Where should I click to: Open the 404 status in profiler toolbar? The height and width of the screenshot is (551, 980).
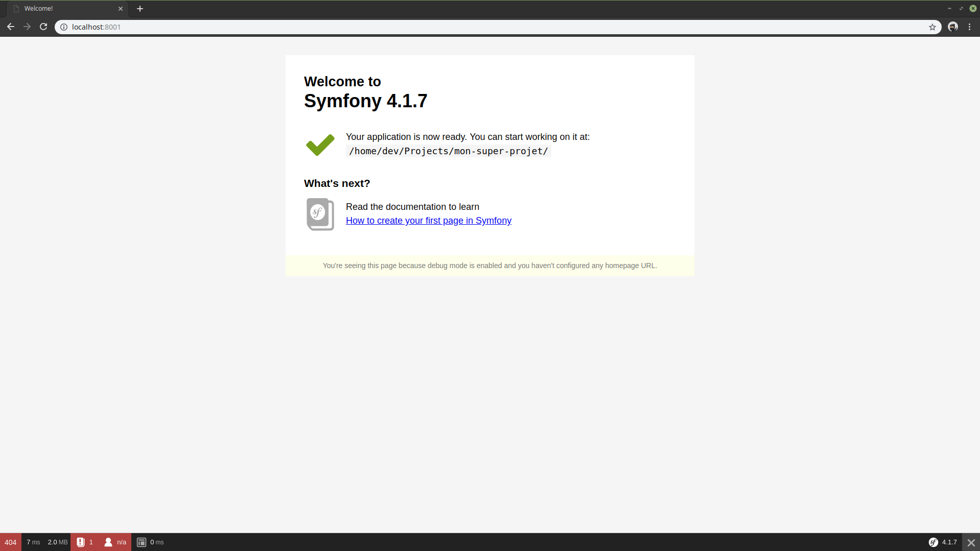pos(11,542)
